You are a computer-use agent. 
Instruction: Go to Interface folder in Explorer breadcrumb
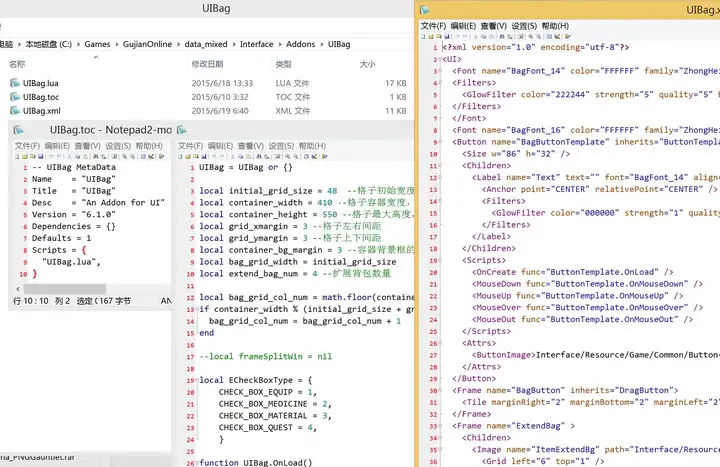[x=256, y=44]
